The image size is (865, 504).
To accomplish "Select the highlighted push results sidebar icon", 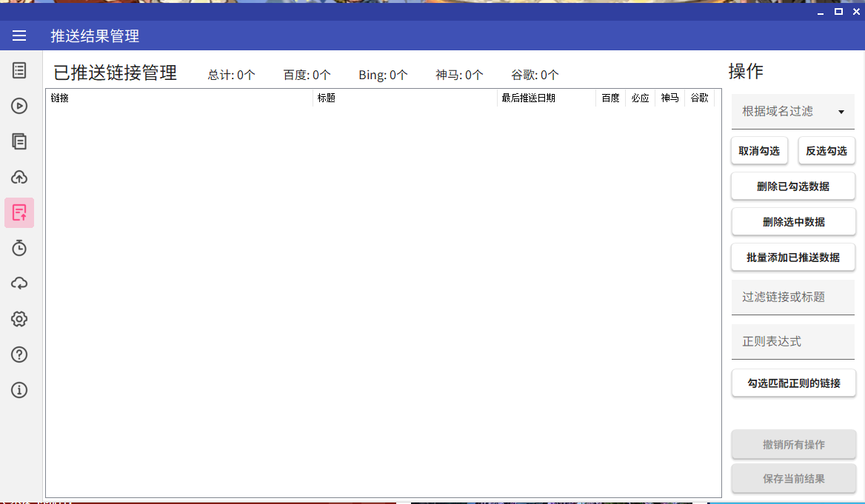I will [19, 213].
